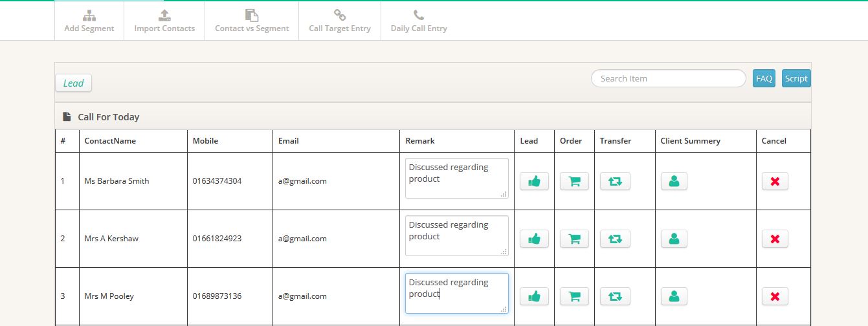The width and height of the screenshot is (868, 326).
Task: Click the FAQ button
Action: 764,78
